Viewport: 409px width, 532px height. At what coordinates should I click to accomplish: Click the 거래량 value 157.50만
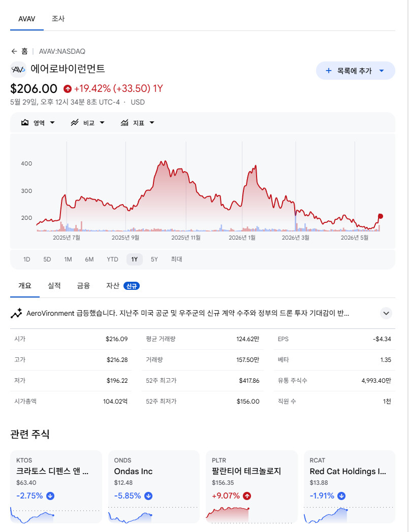pyautogui.click(x=247, y=359)
